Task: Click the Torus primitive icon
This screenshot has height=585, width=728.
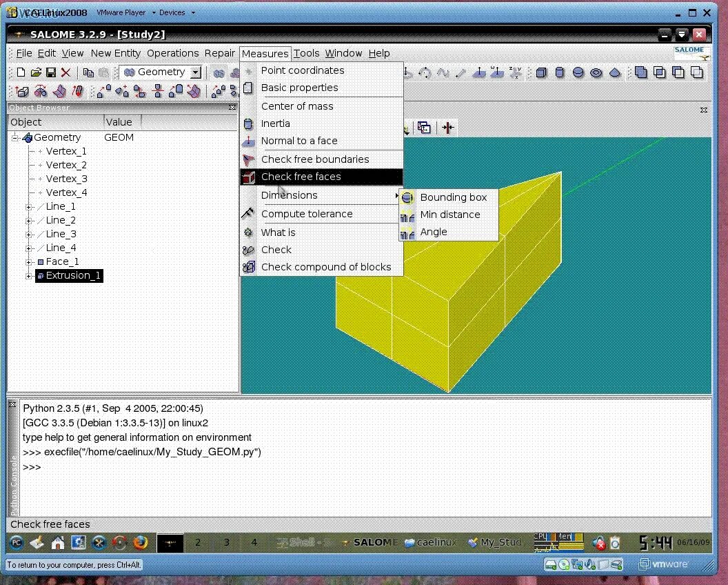Action: click(x=596, y=72)
